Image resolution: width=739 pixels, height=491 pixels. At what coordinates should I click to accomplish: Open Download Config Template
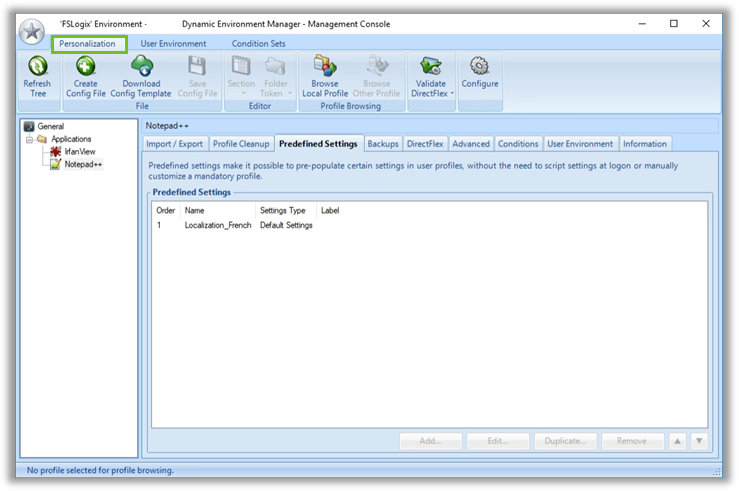tap(141, 68)
